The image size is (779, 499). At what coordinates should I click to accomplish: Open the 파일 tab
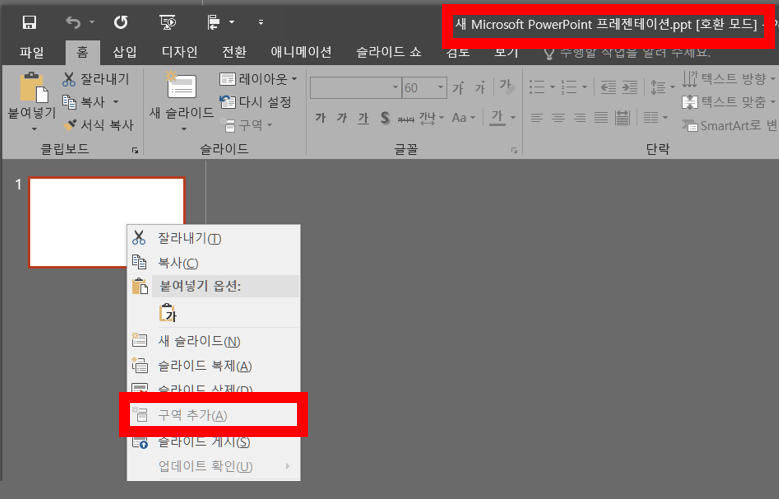[32, 52]
